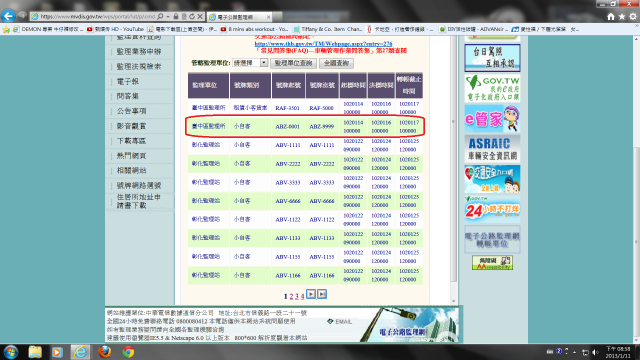
Task: Open the 監理法規檢索 sidebar menu item
Action: (139, 66)
